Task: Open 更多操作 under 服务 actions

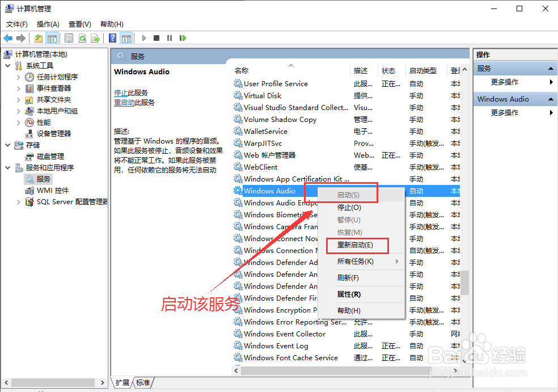Action: pyautogui.click(x=504, y=82)
